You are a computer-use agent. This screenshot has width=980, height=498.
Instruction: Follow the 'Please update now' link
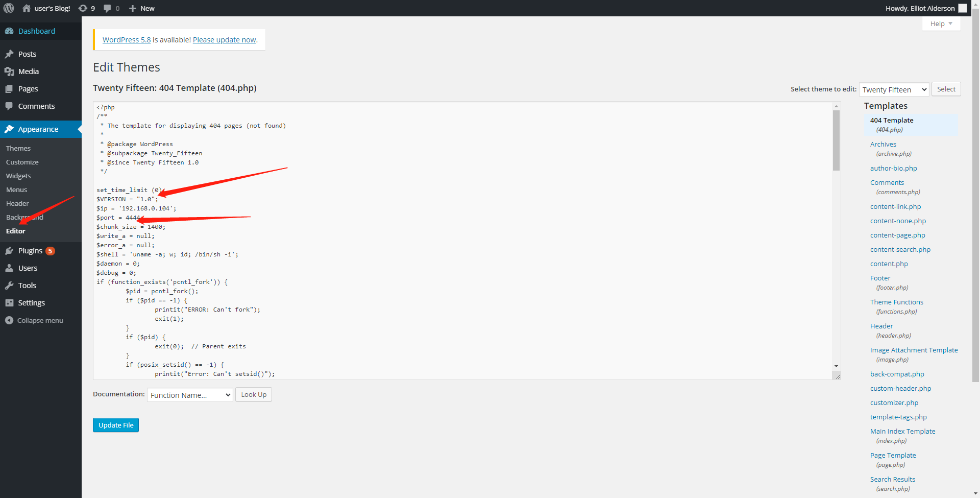[x=225, y=40]
